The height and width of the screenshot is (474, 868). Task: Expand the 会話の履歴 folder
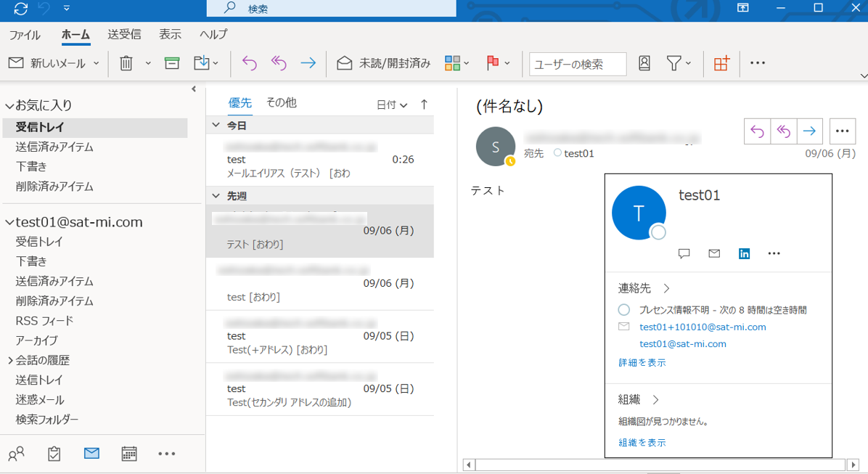10,361
